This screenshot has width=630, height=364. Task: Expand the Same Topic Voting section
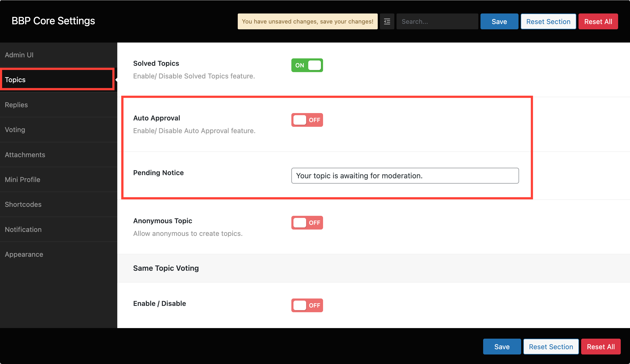click(166, 268)
